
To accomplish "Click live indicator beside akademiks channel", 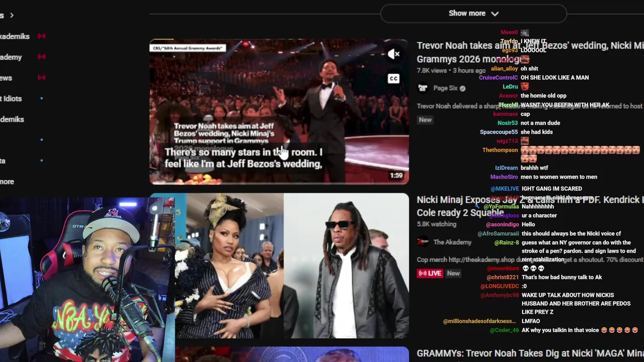I will [x=41, y=36].
